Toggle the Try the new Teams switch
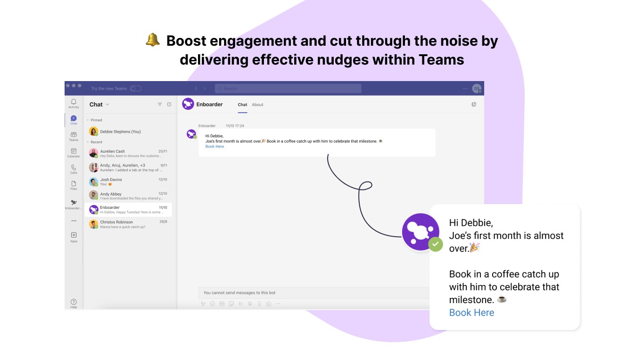Viewport: 644px width, 362px height. (x=136, y=89)
